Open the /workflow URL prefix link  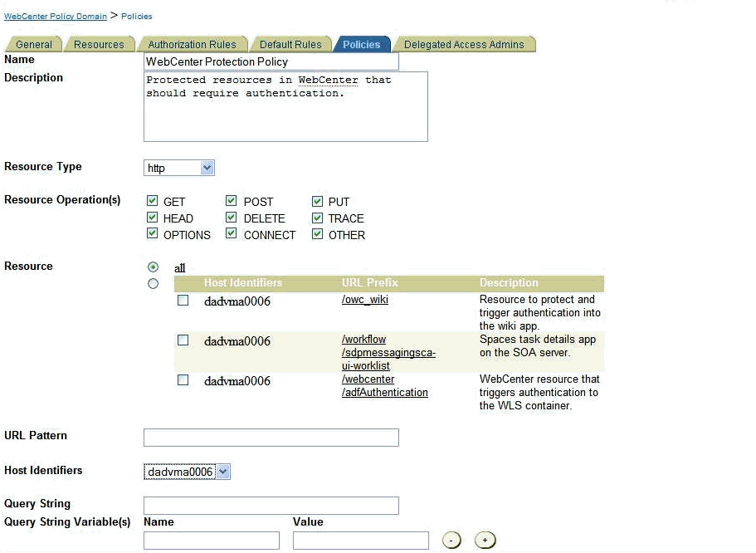364,340
